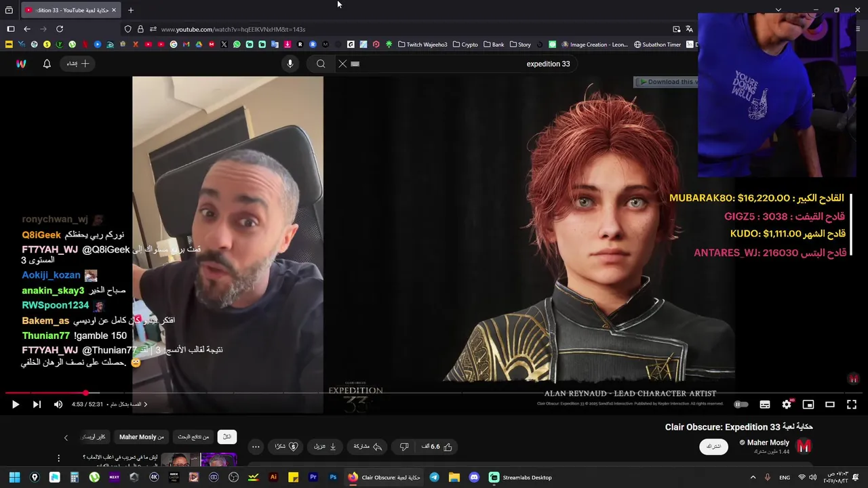The image size is (868, 488).
Task: Select the 'من Maher Mosly' chip
Action: [x=142, y=437]
